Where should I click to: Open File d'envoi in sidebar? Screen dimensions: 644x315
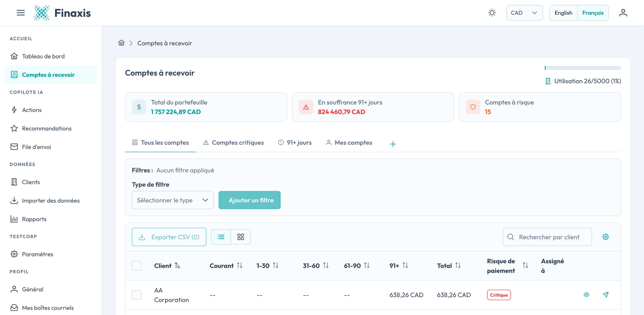pos(51,147)
